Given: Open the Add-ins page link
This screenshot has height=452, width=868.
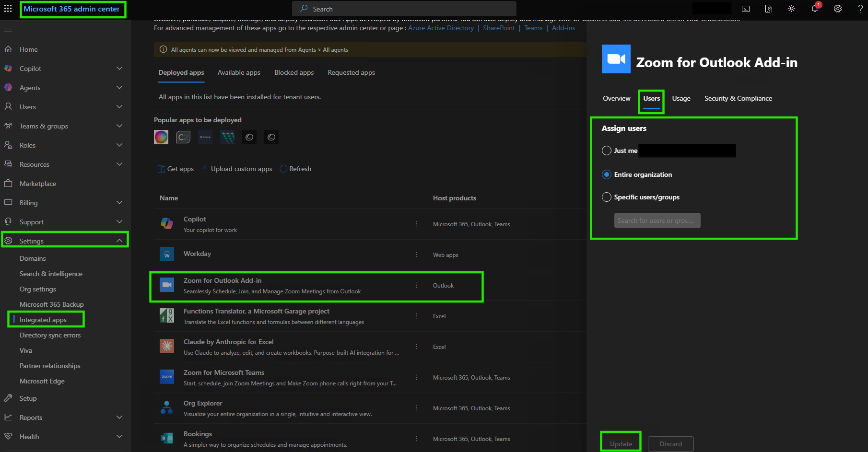Looking at the screenshot, I should tap(563, 28).
